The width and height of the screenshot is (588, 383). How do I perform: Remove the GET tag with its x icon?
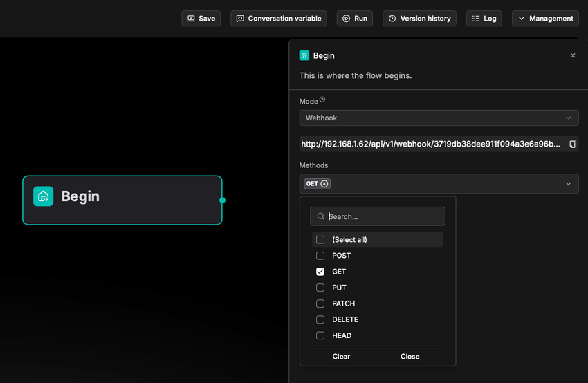(324, 184)
